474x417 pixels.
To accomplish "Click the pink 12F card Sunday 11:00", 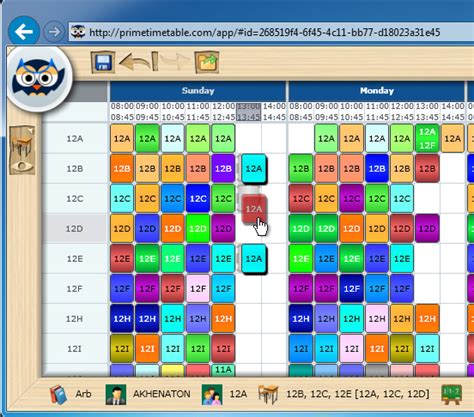I will click(x=198, y=289).
